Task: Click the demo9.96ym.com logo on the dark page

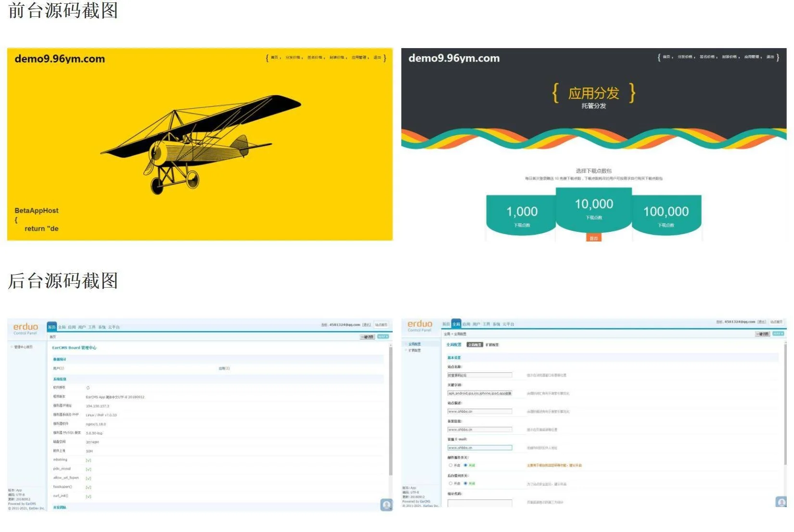Action: [x=454, y=58]
